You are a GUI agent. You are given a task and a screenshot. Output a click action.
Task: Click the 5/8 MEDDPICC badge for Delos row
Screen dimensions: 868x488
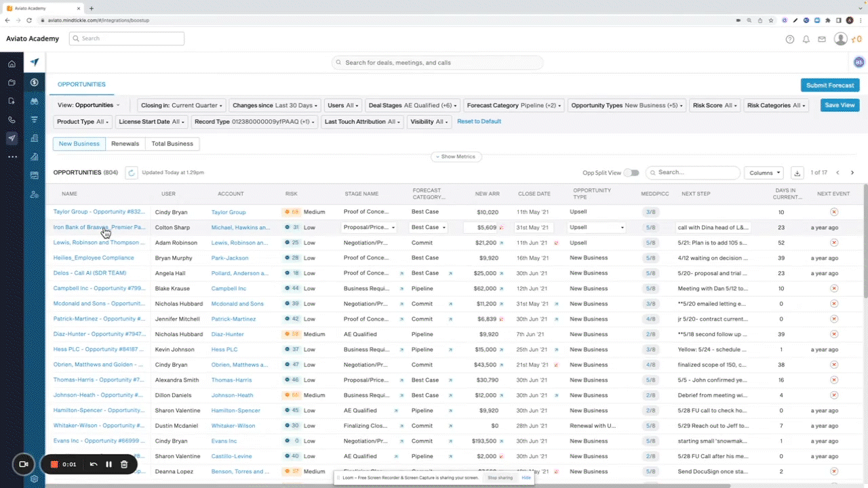tap(651, 273)
